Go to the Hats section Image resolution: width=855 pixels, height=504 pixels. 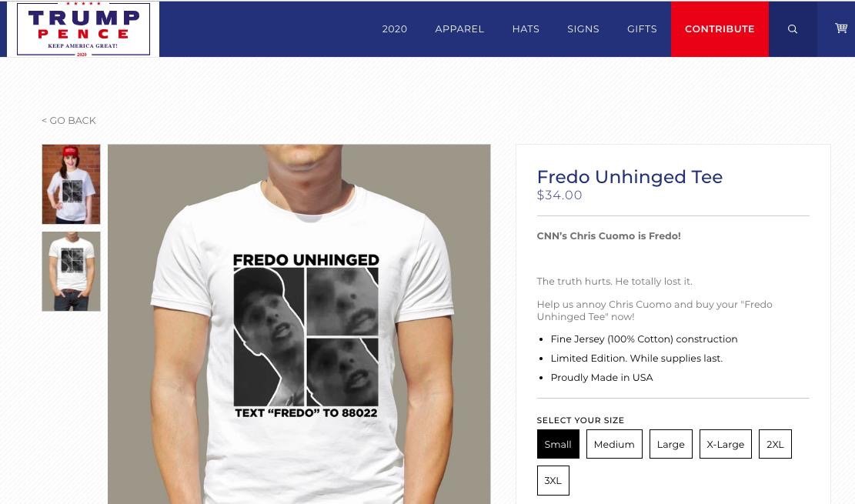(526, 29)
